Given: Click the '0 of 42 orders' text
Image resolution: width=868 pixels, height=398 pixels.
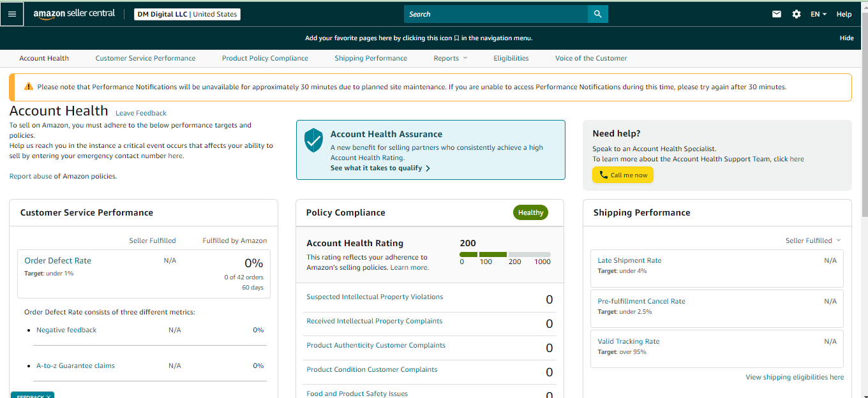Looking at the screenshot, I should click(244, 277).
